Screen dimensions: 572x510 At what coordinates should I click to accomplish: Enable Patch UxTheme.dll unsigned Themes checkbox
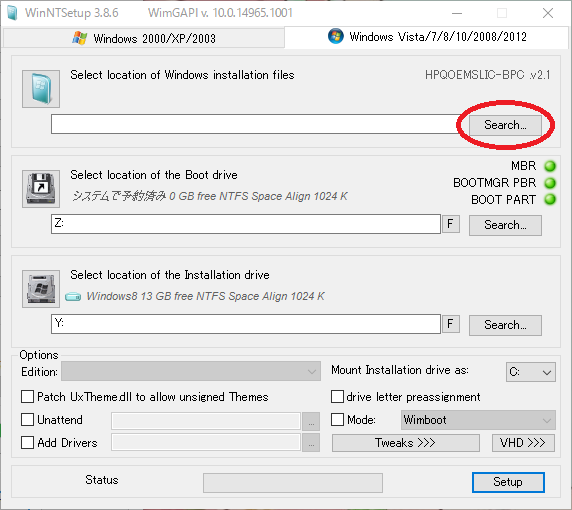click(27, 397)
